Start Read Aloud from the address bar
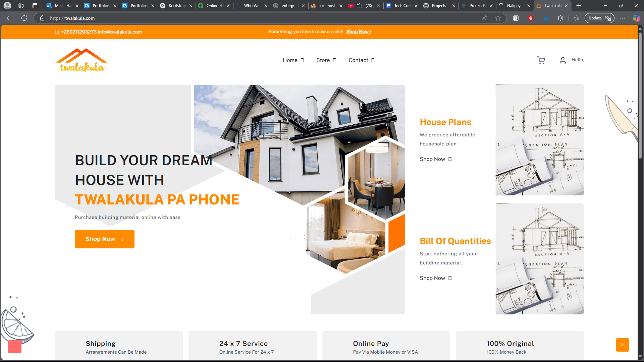Image resolution: width=644 pixels, height=362 pixels. tap(485, 18)
